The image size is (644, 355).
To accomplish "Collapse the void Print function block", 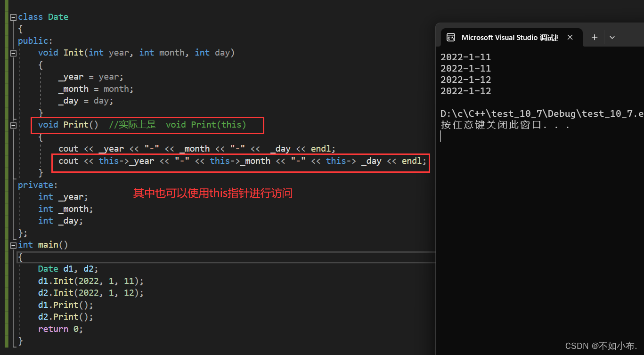I will click(x=14, y=125).
